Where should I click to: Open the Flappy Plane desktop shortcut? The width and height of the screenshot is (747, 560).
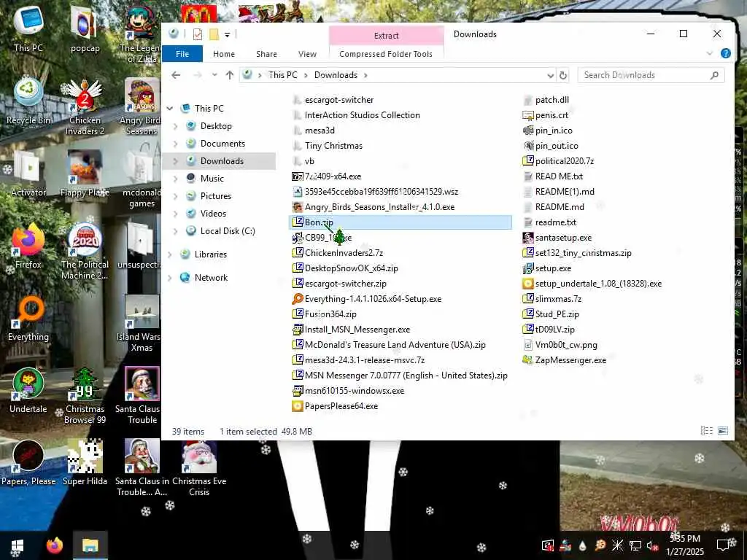(85, 174)
